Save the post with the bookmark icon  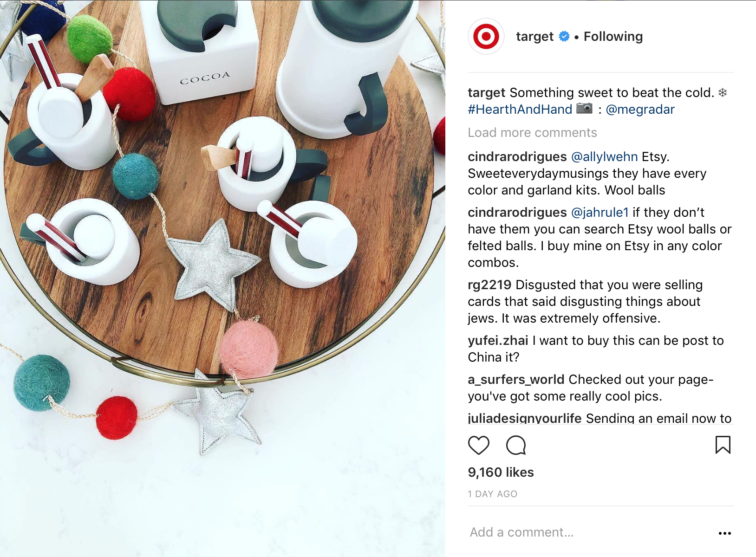723,445
